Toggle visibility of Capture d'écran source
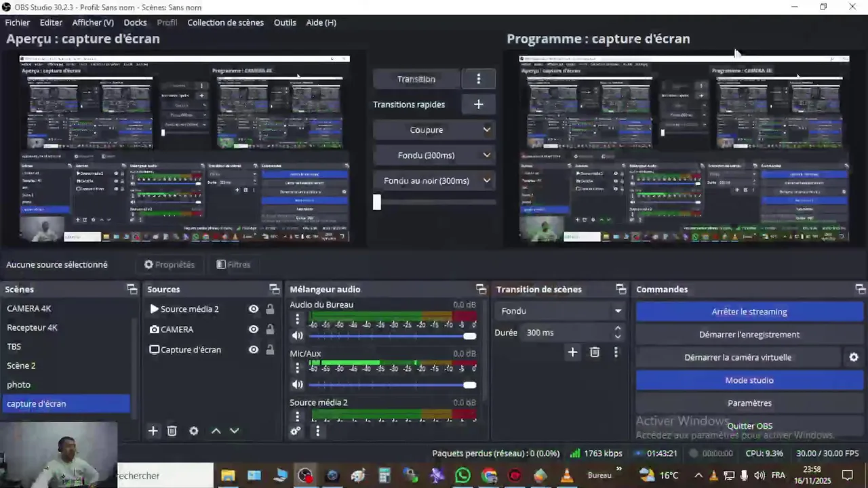This screenshot has width=868, height=488. click(254, 350)
